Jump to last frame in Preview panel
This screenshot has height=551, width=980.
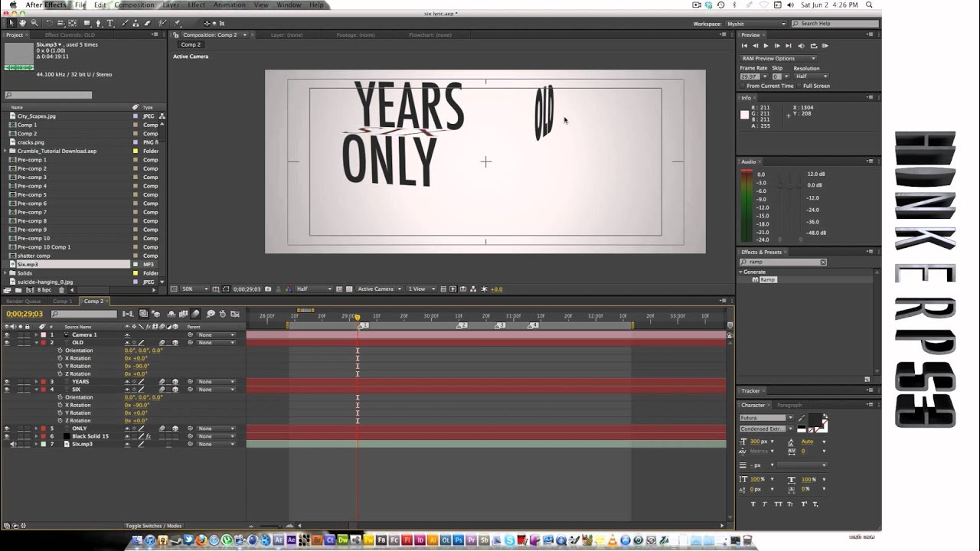789,46
